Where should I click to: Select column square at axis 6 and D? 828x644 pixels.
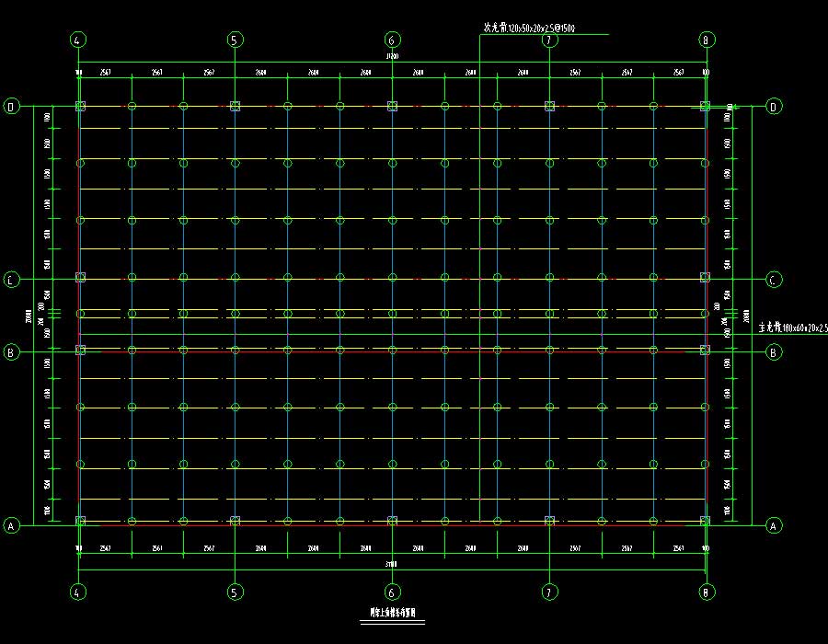coord(392,107)
